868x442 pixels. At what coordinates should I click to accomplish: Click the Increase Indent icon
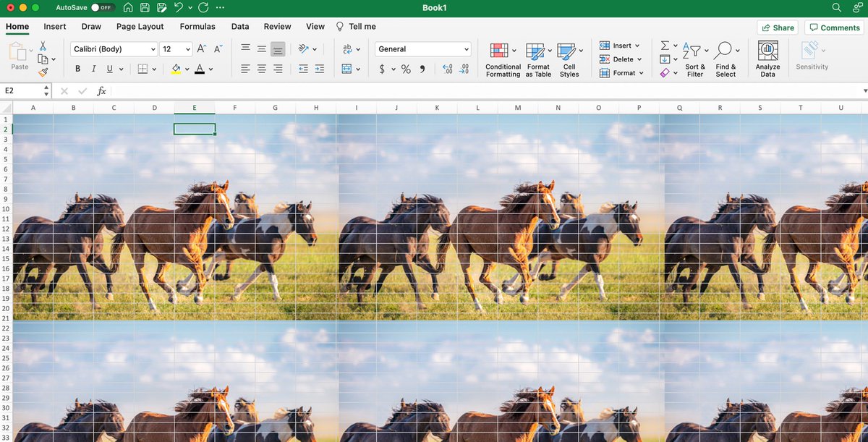tap(319, 69)
